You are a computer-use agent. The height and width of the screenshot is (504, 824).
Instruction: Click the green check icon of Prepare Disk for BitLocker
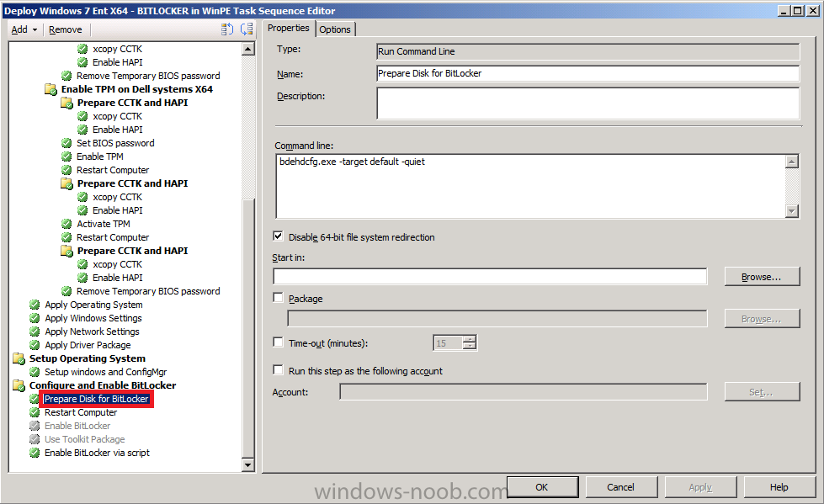coord(35,399)
